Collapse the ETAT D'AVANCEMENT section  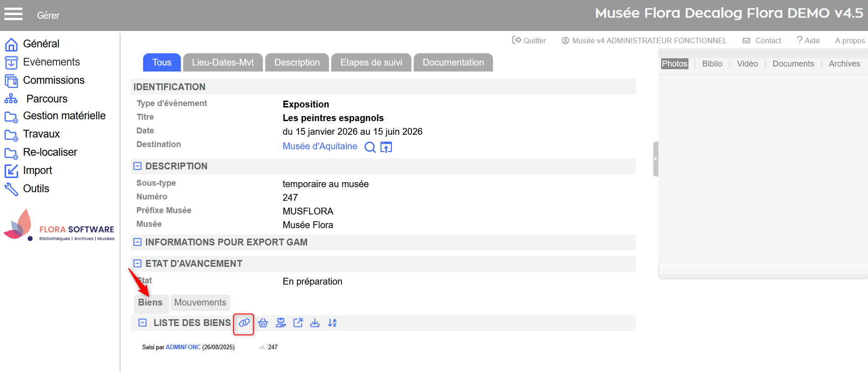pyautogui.click(x=137, y=264)
